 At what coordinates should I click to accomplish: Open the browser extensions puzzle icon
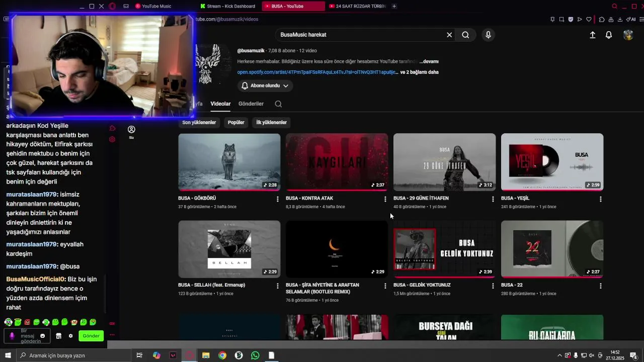[x=602, y=19]
